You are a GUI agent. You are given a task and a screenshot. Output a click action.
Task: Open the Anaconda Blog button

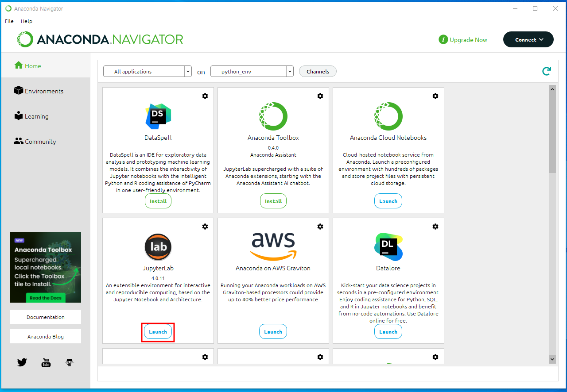46,336
